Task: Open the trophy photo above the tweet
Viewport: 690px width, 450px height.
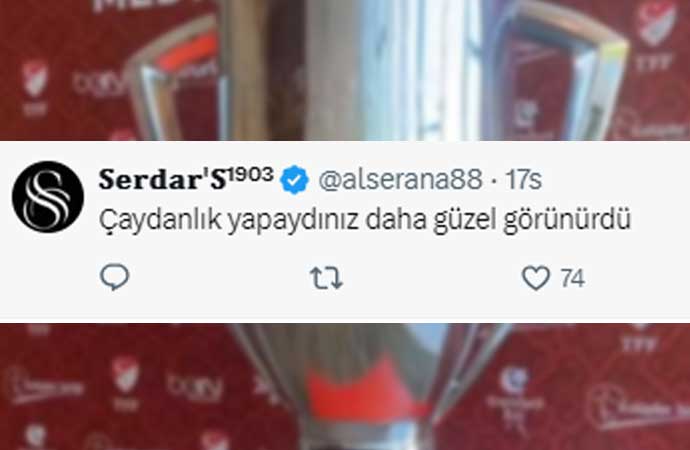Action: (345, 70)
